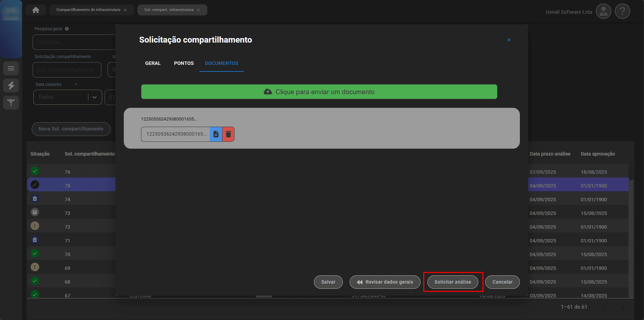644x320 pixels.
Task: Download the uploaded document file
Action: (x=216, y=134)
